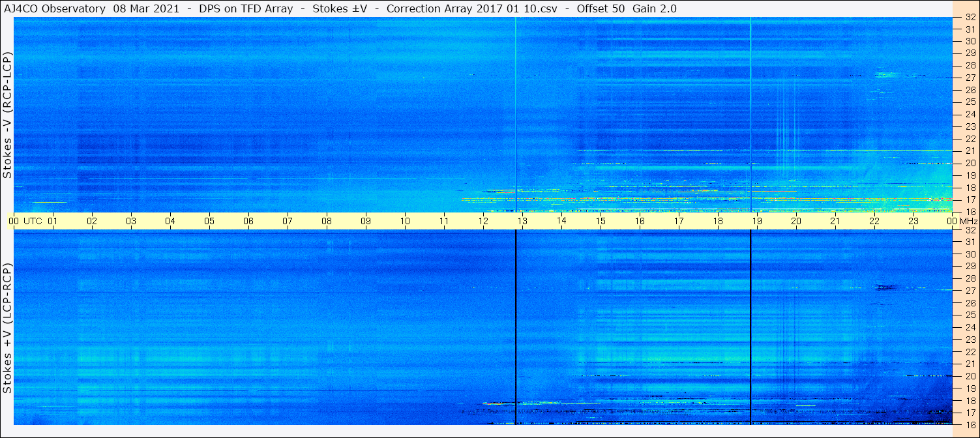
Task: Select the 06 hour tick on time axis
Action: point(248,221)
